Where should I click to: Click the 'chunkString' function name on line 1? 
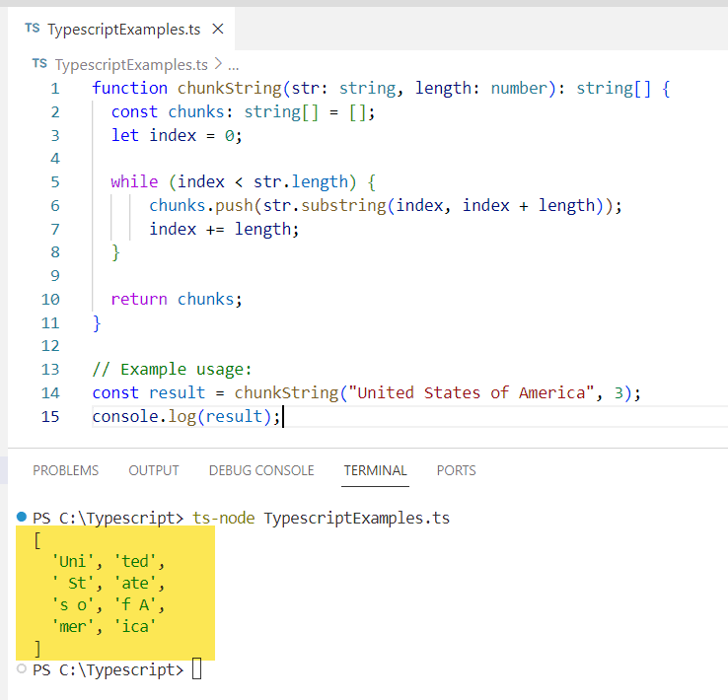(x=230, y=88)
